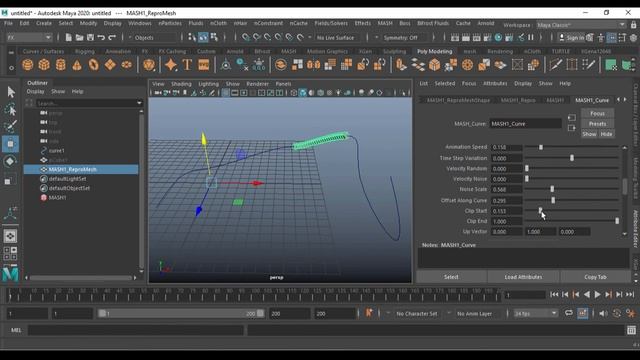Click the Clip Start value field
The height and width of the screenshot is (360, 640).
point(507,211)
